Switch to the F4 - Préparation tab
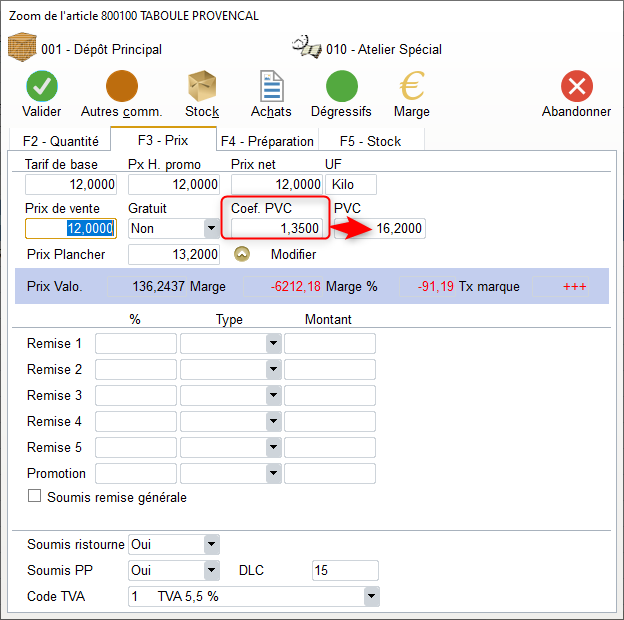This screenshot has width=624, height=620. pyautogui.click(x=267, y=141)
